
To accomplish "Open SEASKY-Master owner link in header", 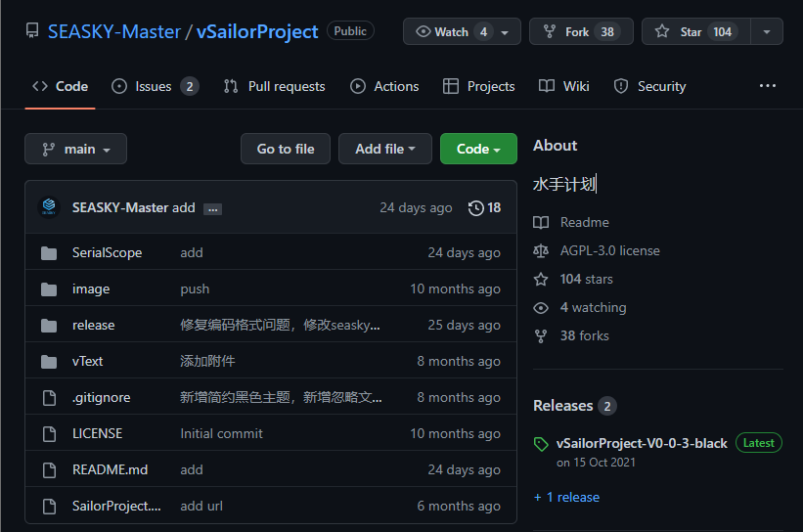I will 114,31.
